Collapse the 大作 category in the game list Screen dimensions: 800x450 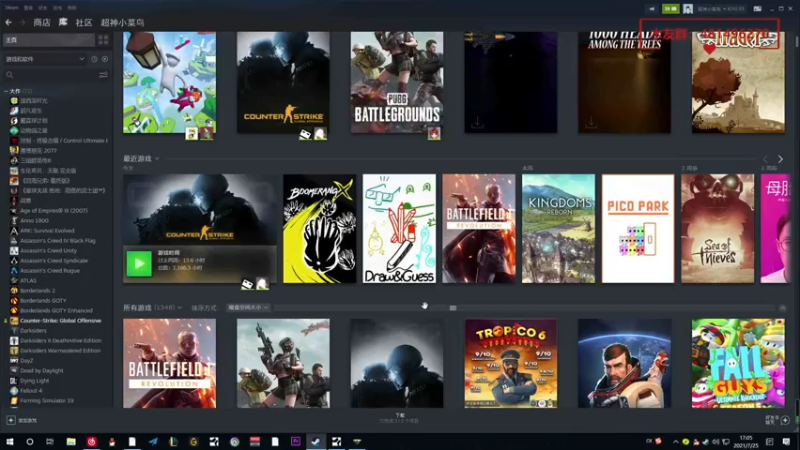click(6, 91)
